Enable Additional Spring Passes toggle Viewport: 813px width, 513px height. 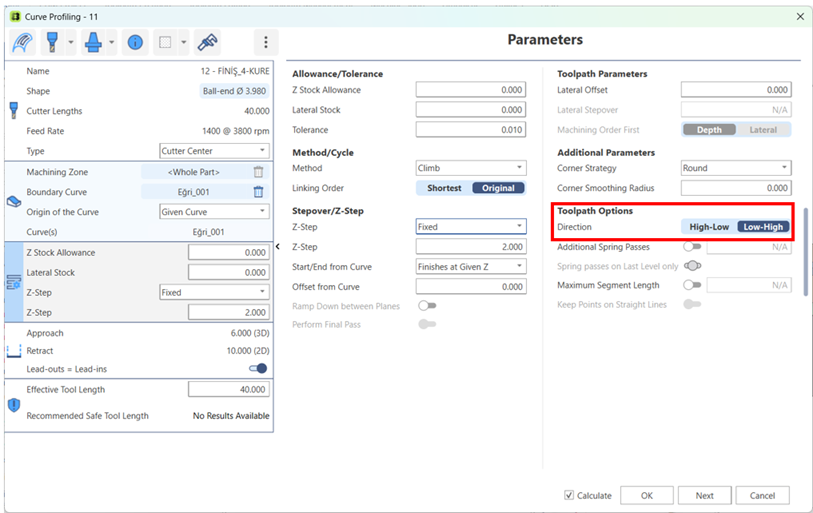click(692, 246)
